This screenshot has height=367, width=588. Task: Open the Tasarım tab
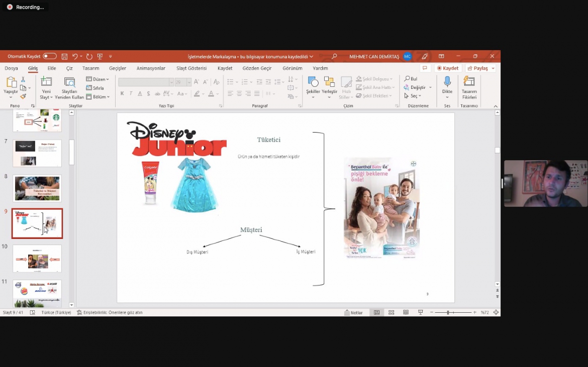[91, 68]
